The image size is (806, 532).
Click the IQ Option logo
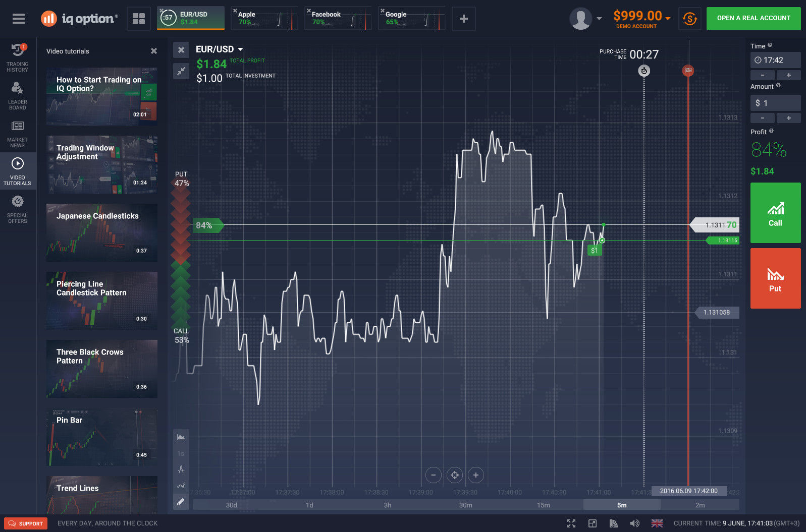[x=79, y=19]
